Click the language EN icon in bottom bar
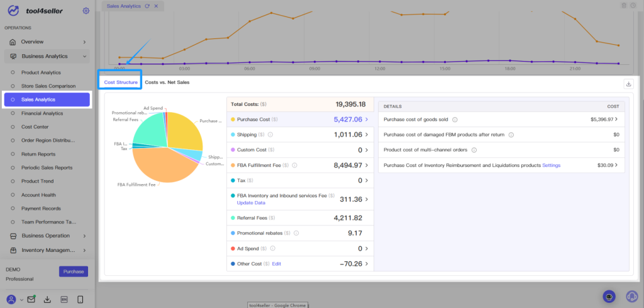This screenshot has width=644, height=308. 64,299
